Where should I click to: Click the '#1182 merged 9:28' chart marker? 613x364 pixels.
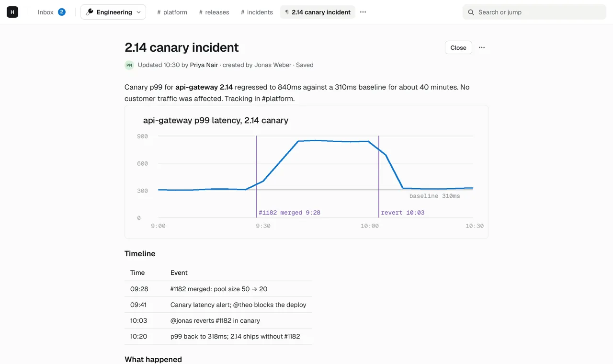290,213
